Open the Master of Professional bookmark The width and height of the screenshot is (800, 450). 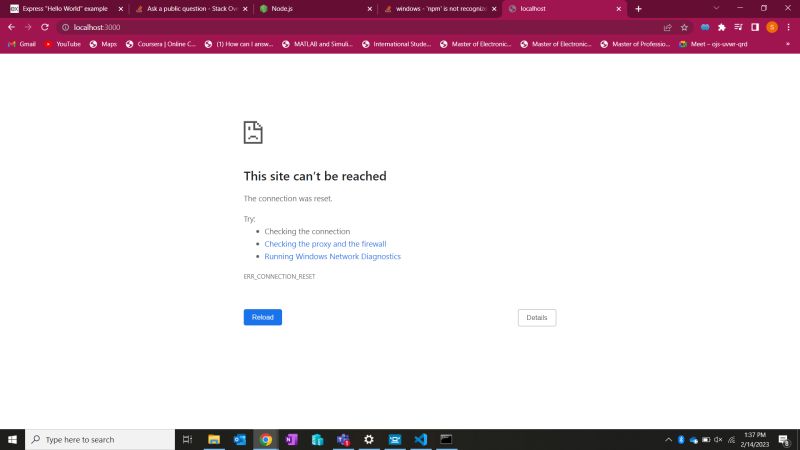pyautogui.click(x=636, y=44)
